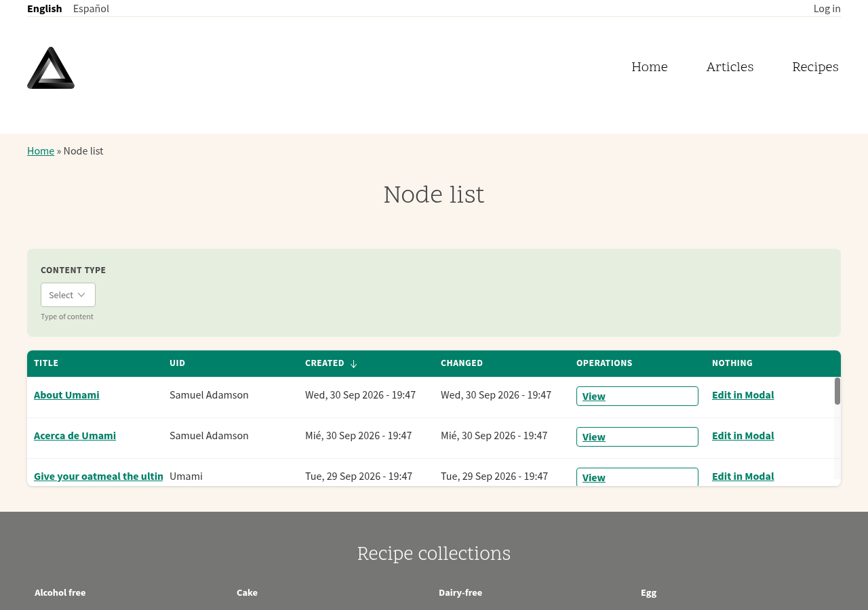Image resolution: width=868 pixels, height=610 pixels.
Task: Sort table by UID column header
Action: [x=177, y=363]
